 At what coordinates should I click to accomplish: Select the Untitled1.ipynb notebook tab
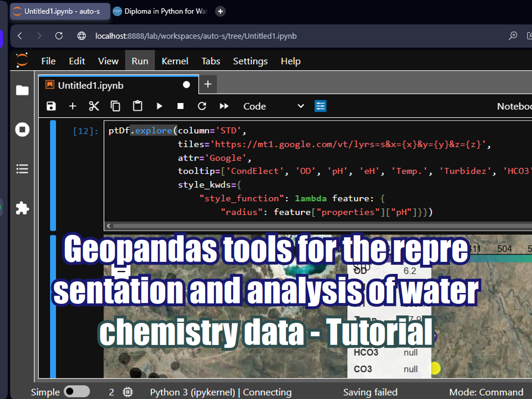pyautogui.click(x=118, y=85)
